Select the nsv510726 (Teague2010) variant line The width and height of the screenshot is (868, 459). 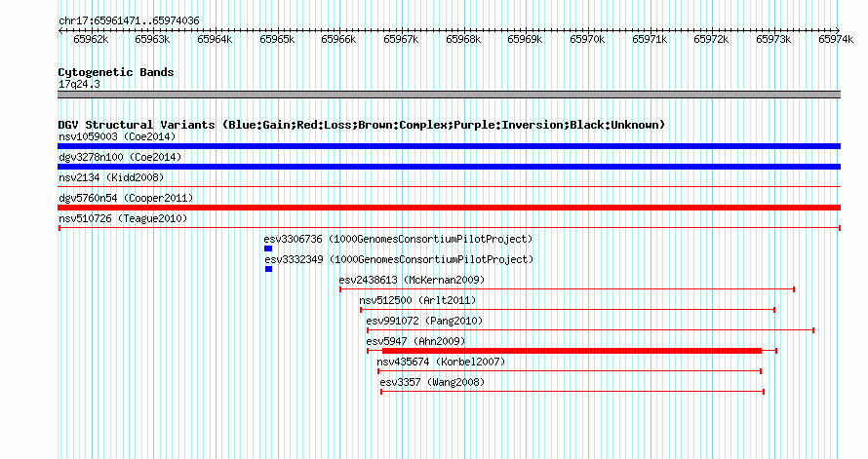click(x=450, y=228)
